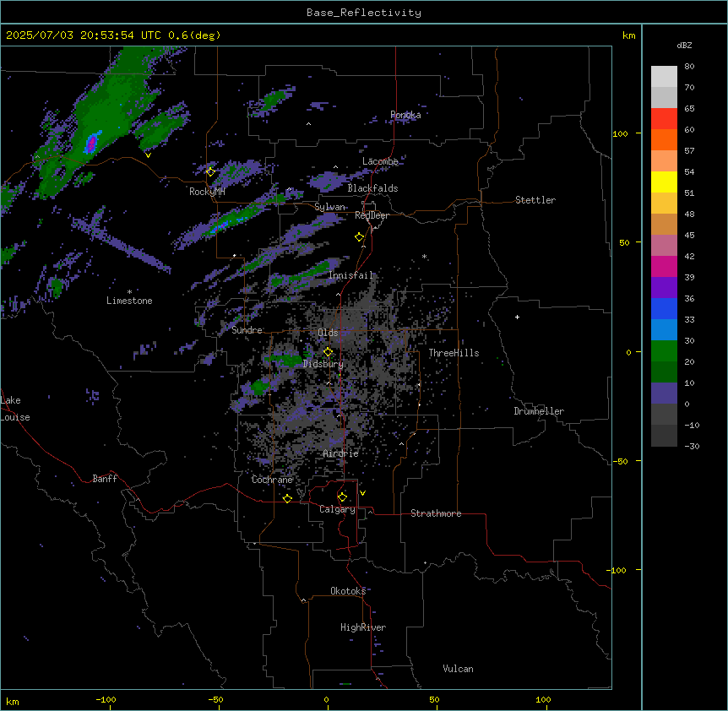Click the Stettler city label
Image resolution: width=728 pixels, height=711 pixels.
(x=535, y=200)
